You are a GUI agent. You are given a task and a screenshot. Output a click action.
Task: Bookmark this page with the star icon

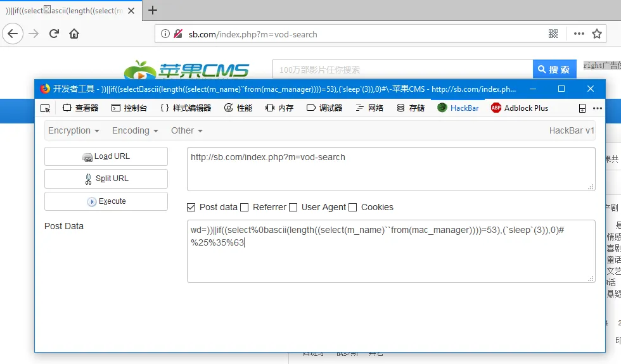596,34
